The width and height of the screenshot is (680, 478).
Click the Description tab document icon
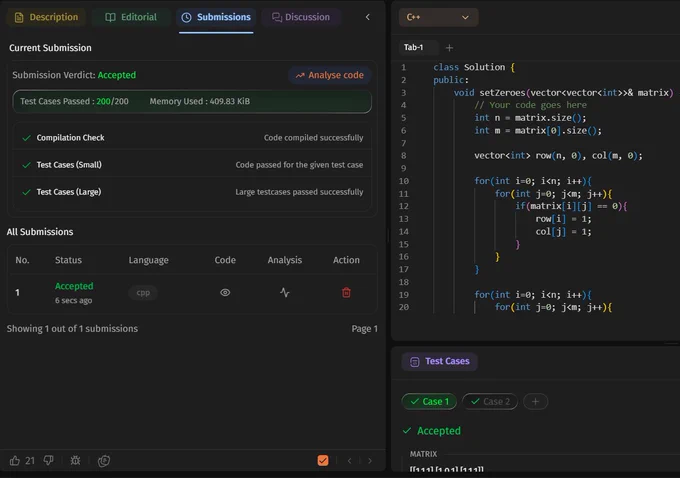(19, 17)
